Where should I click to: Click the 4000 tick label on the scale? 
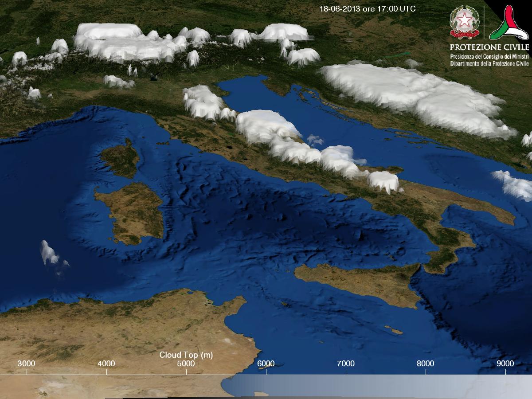[x=106, y=364]
